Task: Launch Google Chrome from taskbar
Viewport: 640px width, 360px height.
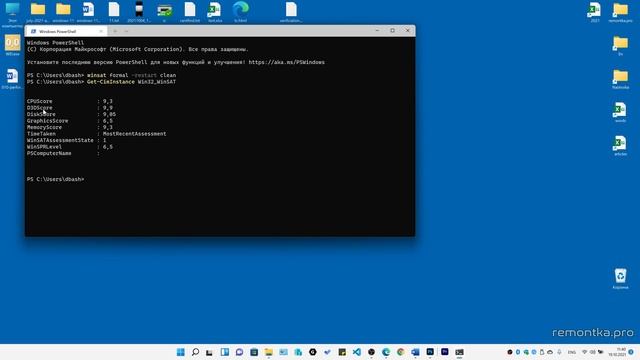Action: [401, 352]
